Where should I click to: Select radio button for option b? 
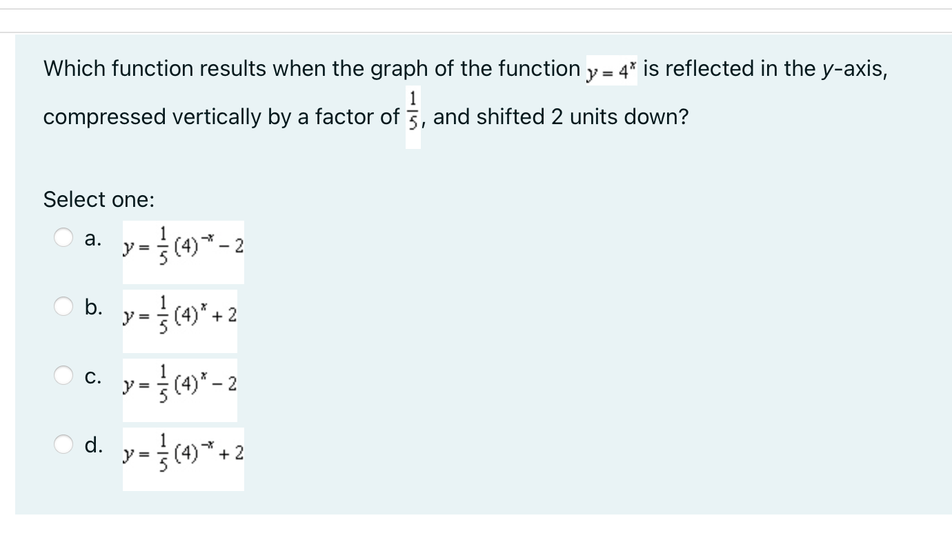63,306
